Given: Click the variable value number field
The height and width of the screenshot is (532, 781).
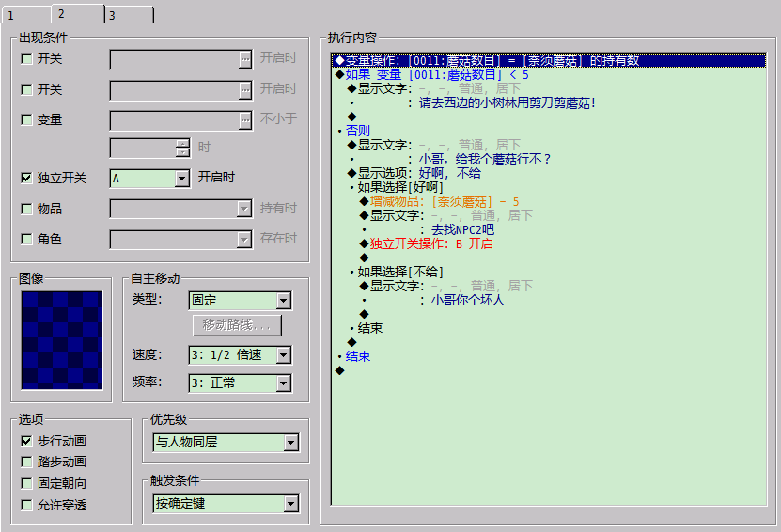Looking at the screenshot, I should pos(144,148).
